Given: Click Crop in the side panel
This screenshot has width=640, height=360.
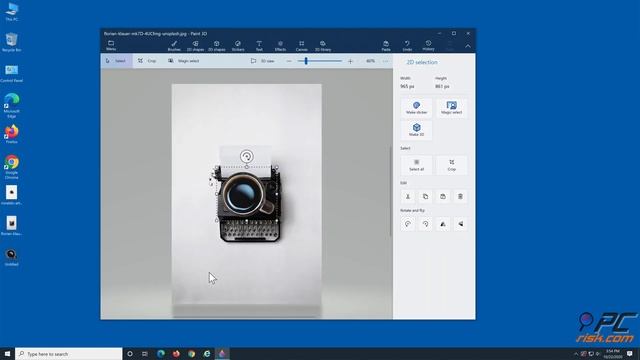Looking at the screenshot, I should [x=451, y=165].
